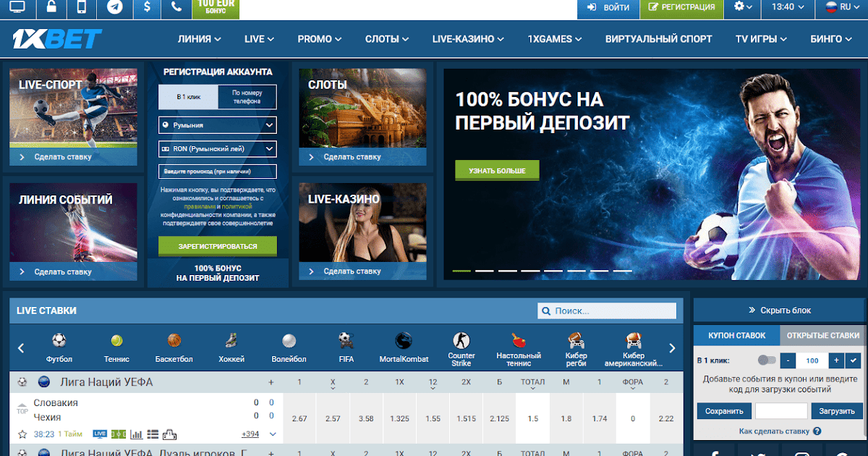Switch to ОТКРЫТЫЕ СТАВКИ tab

click(823, 335)
